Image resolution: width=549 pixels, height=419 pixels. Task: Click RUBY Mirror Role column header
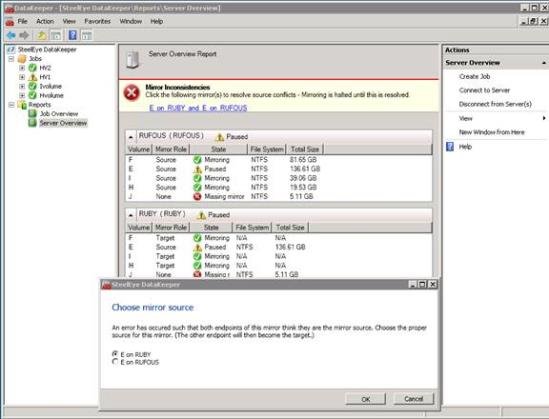pyautogui.click(x=171, y=228)
